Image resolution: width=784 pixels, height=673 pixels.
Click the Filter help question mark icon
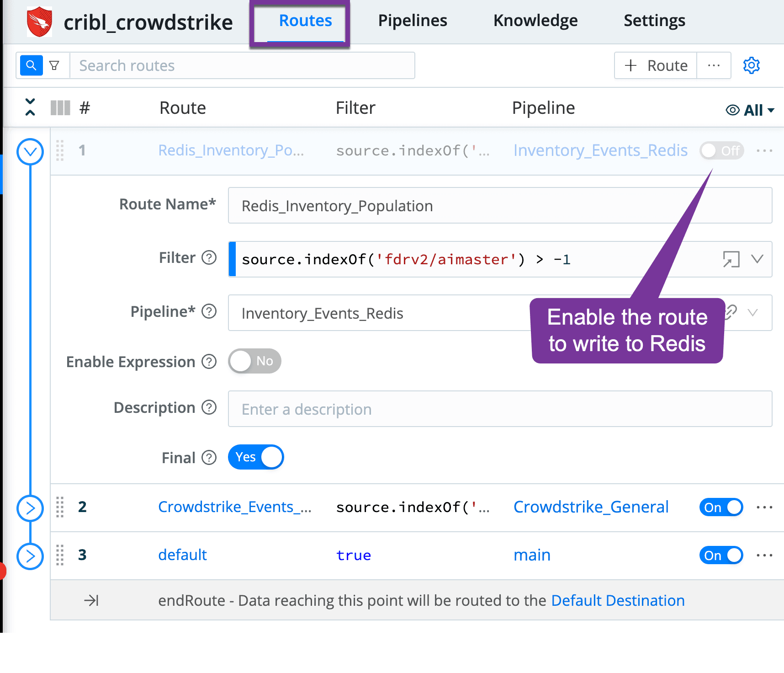209,258
